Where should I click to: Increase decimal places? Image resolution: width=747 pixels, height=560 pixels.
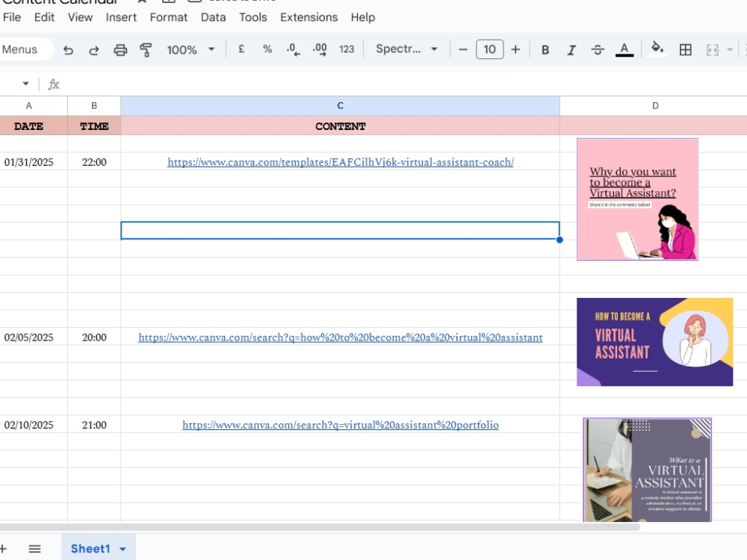(x=320, y=49)
